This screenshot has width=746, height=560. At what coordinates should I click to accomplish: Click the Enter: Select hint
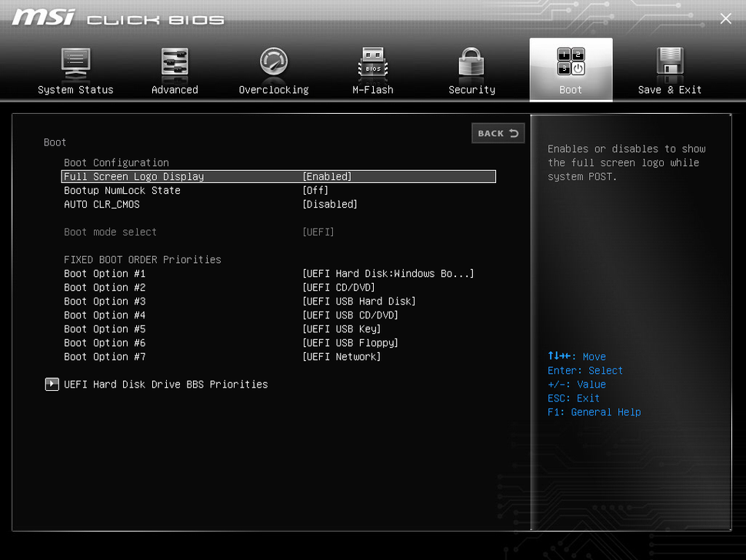pyautogui.click(x=585, y=371)
